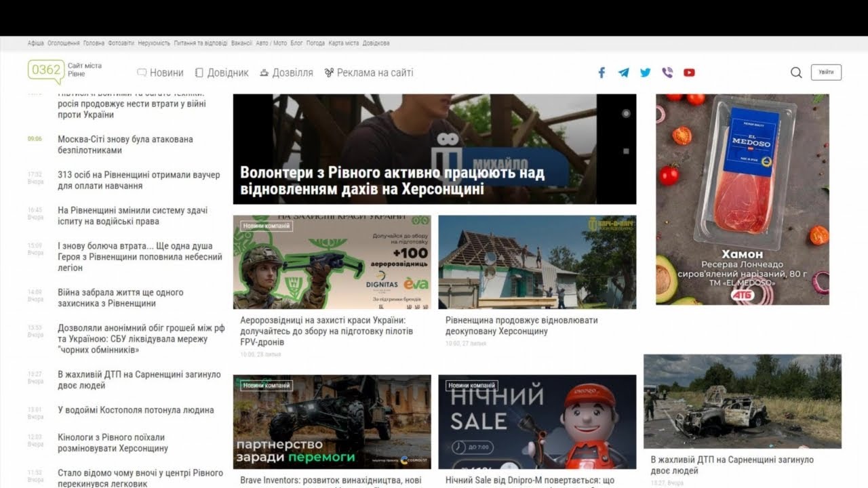Open Карта міста in the top bar
Image resolution: width=868 pixels, height=488 pixels.
[x=344, y=43]
